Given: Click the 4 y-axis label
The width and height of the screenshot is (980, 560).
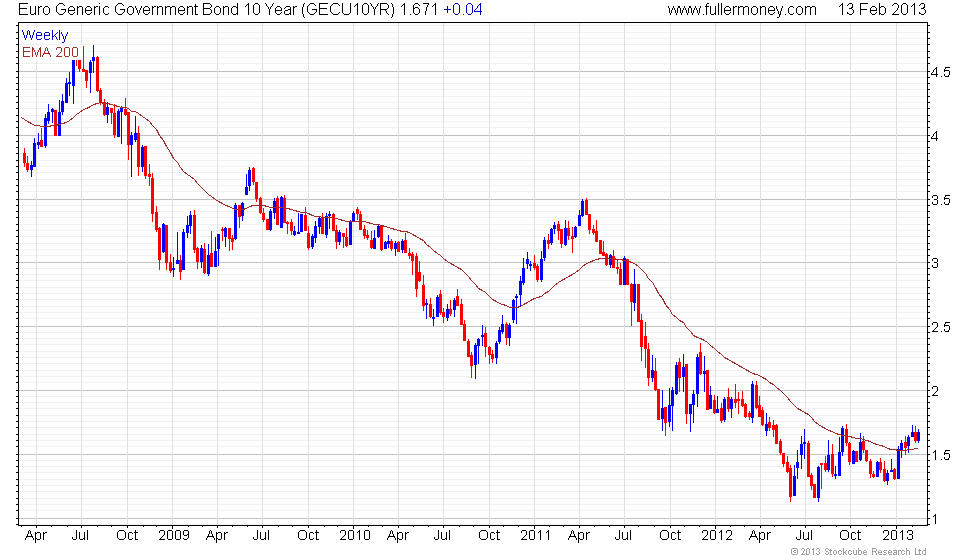Looking at the screenshot, I should pyautogui.click(x=935, y=136).
